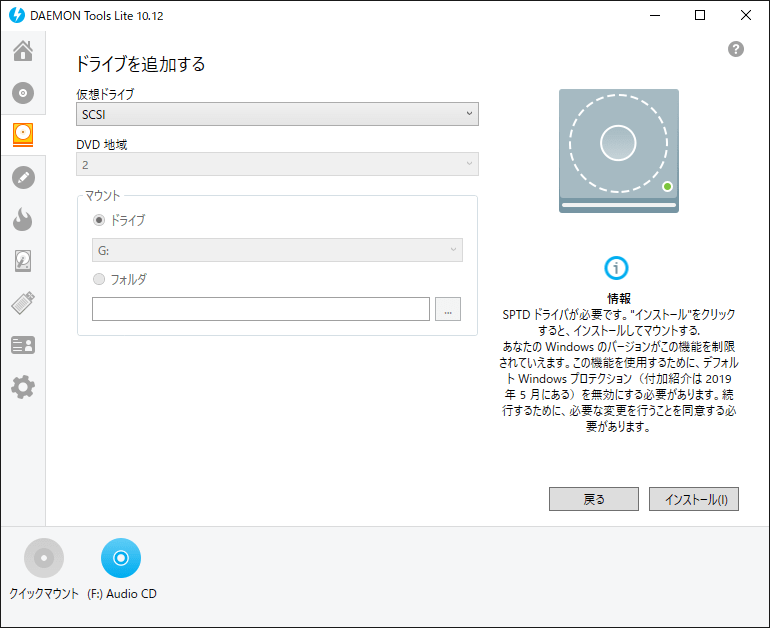
Task: Click the help question mark icon
Action: click(x=736, y=49)
